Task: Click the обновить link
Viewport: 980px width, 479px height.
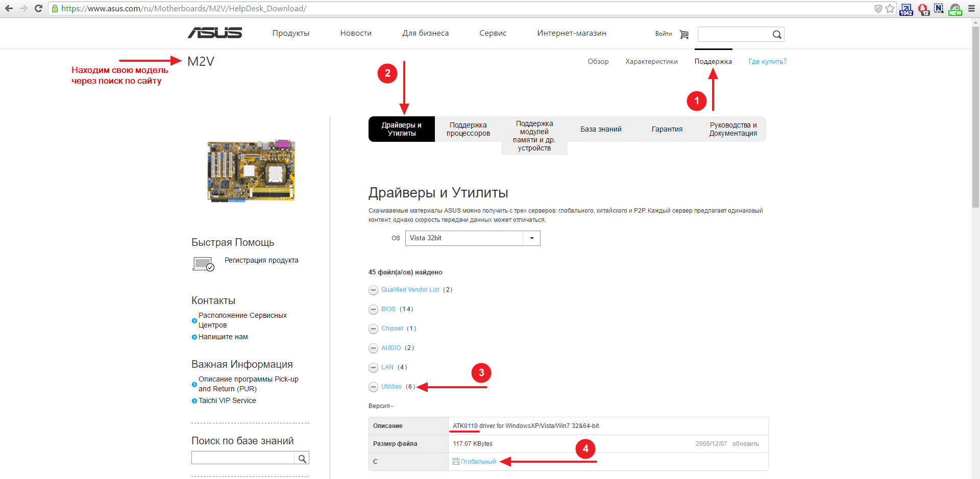Action: (746, 444)
